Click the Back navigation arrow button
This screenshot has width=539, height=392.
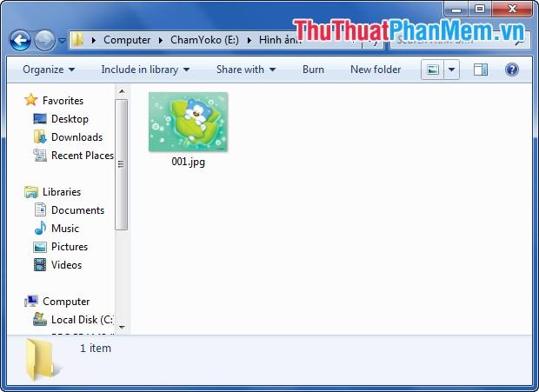tap(20, 41)
